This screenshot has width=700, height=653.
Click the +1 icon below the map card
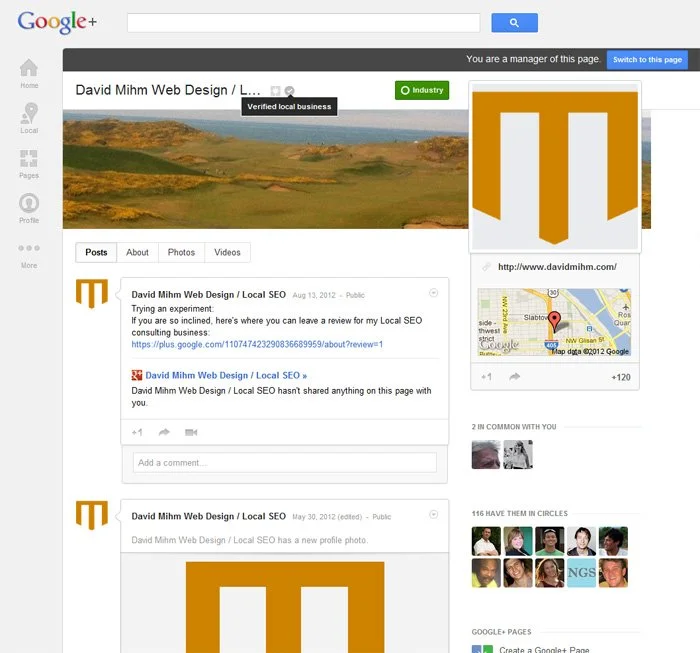[486, 377]
